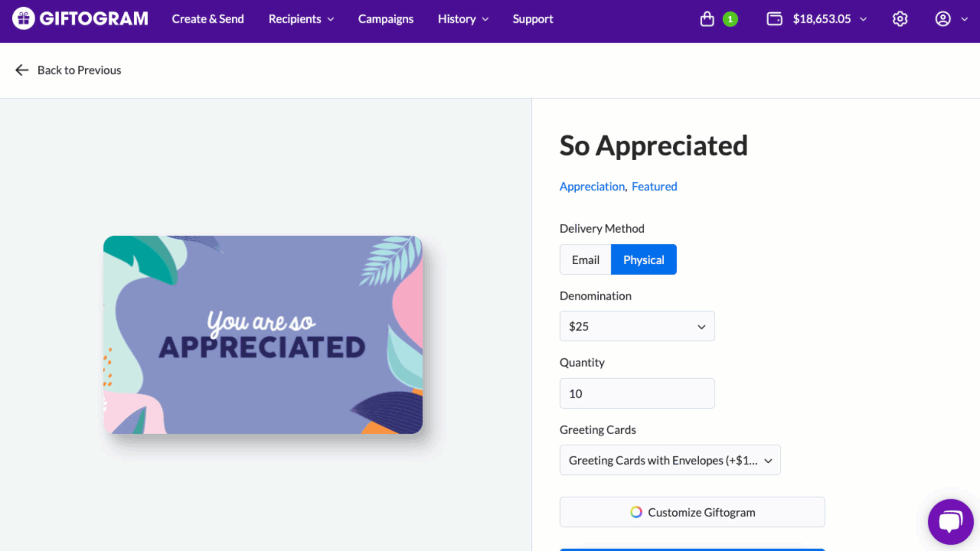Open the $25 Denomination dropdown
This screenshot has width=980, height=551.
click(637, 327)
